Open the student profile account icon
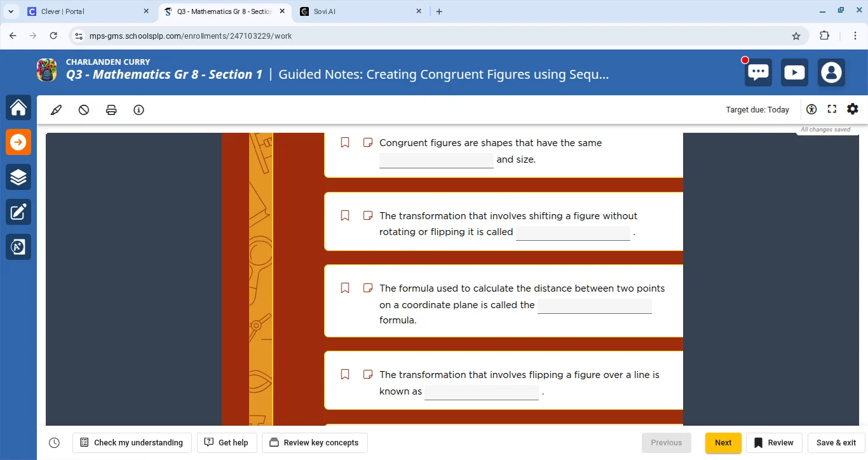Screen dimensions: 868x460 [x=831, y=72]
